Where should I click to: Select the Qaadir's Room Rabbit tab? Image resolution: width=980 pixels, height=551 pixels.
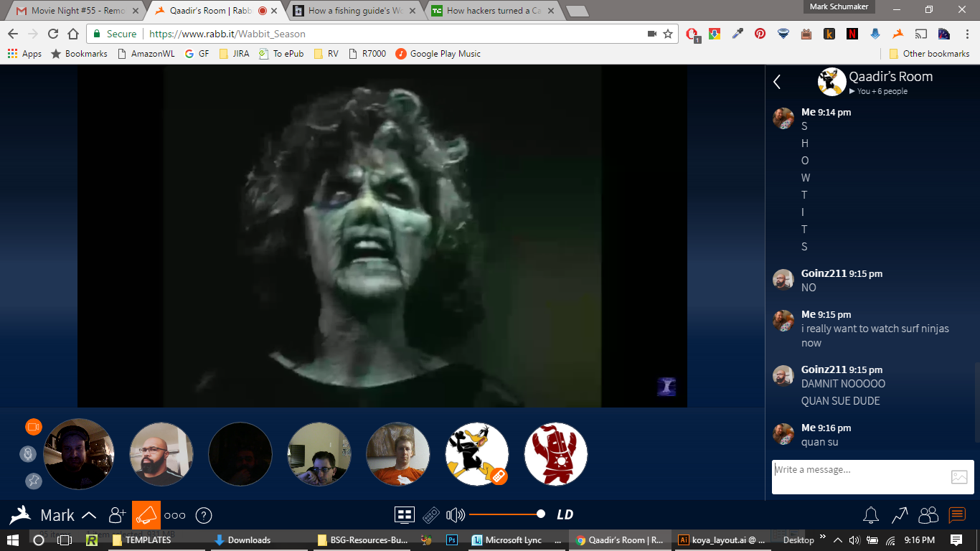coord(215,11)
